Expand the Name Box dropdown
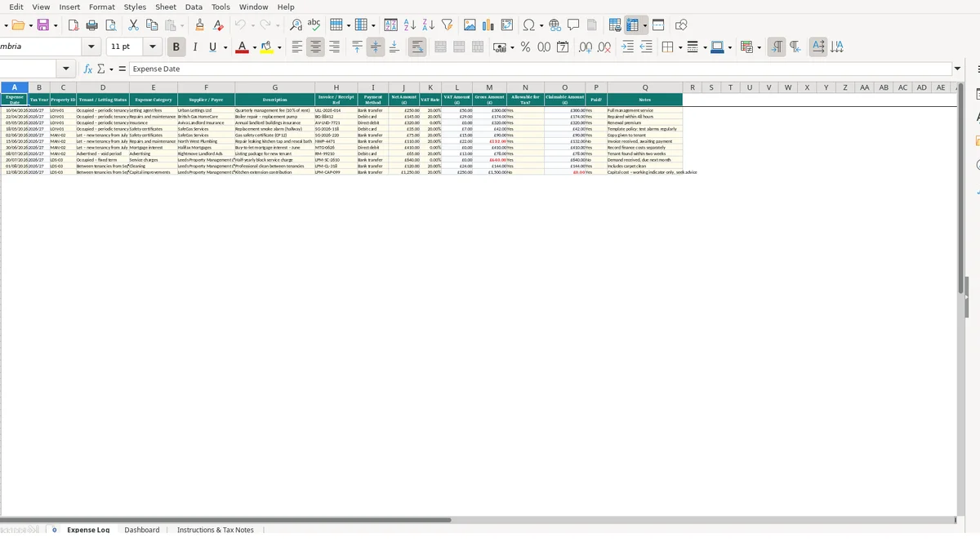This screenshot has width=980, height=551. point(66,69)
